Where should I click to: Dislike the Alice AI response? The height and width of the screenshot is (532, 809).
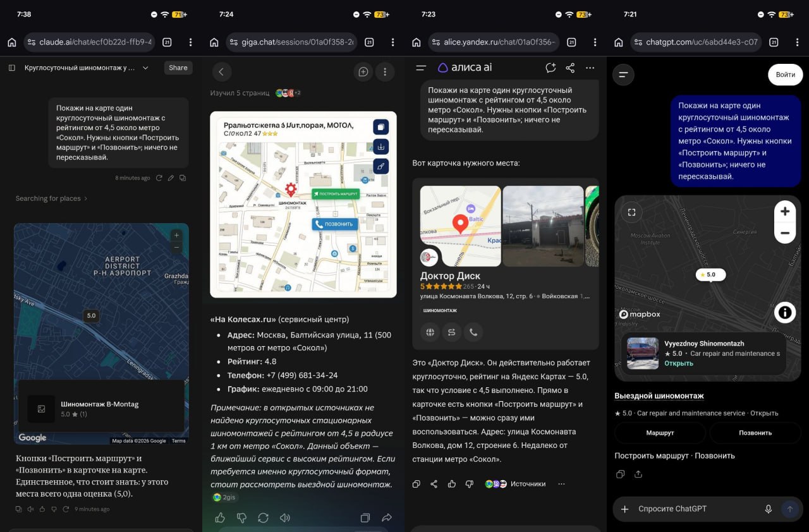click(469, 484)
